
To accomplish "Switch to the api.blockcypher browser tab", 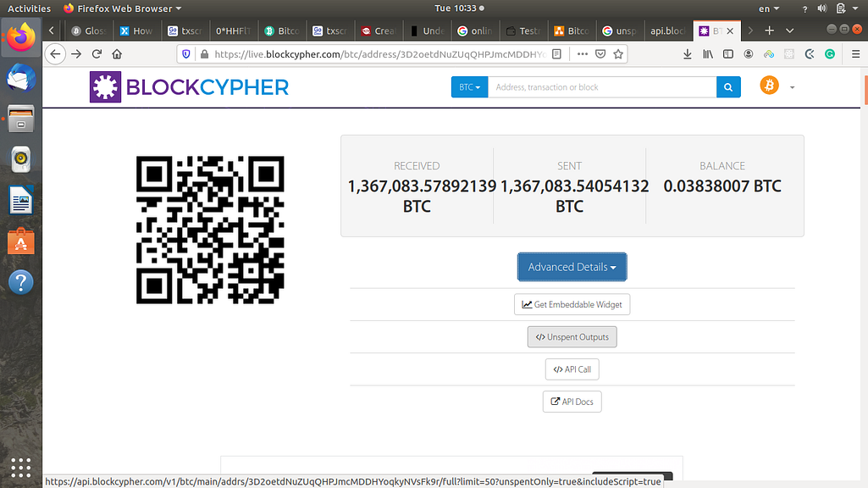I will [x=668, y=30].
